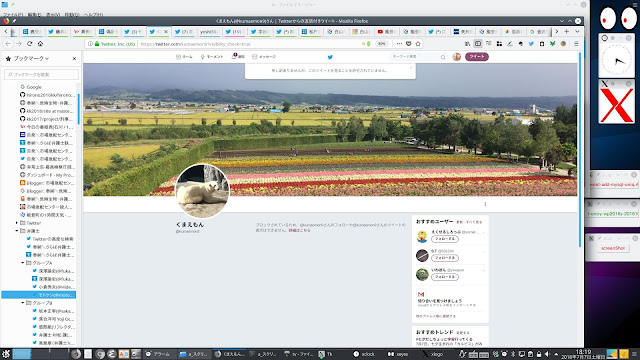Switch to xlogo in taskbar
The height and width of the screenshot is (360, 640).
(433, 354)
